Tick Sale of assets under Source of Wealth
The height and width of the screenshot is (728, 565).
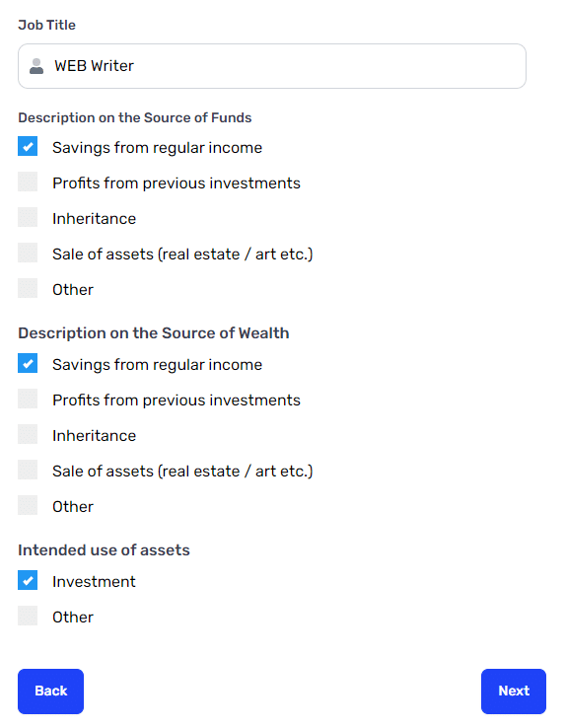point(28,470)
